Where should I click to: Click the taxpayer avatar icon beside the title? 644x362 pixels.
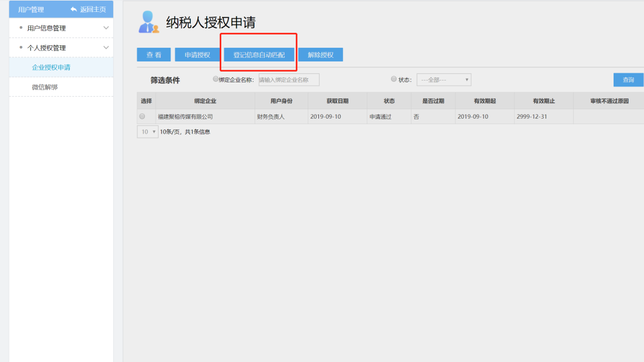coord(148,22)
